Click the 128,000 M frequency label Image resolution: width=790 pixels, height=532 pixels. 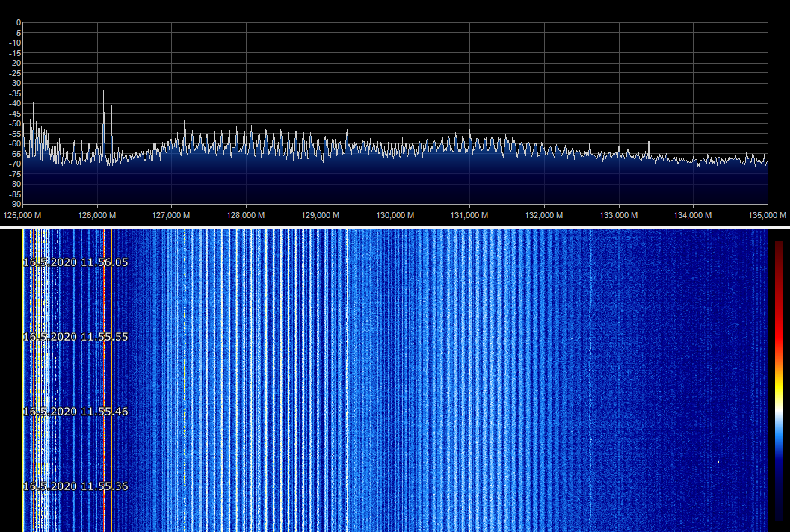245,215
